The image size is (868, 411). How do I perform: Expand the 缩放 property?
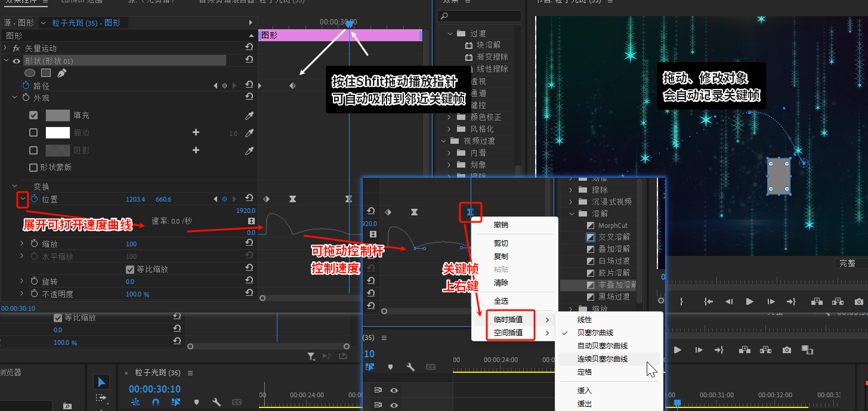coord(23,243)
